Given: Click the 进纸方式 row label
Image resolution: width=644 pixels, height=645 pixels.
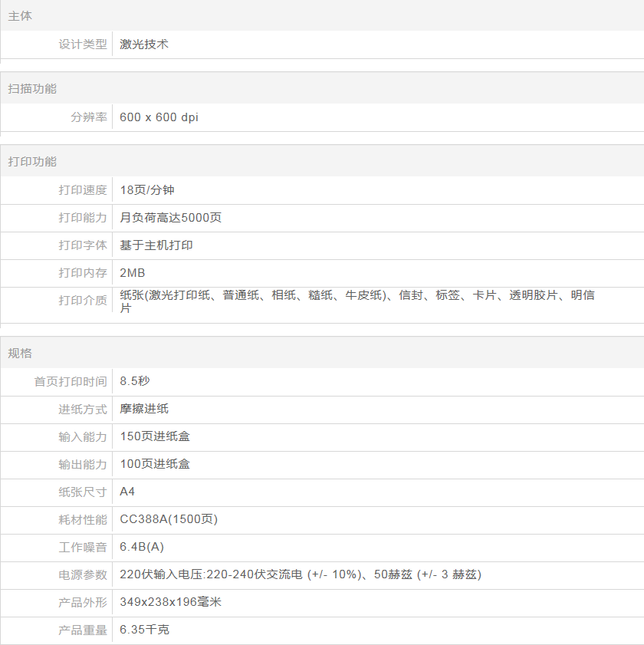Looking at the screenshot, I should coord(83,409).
